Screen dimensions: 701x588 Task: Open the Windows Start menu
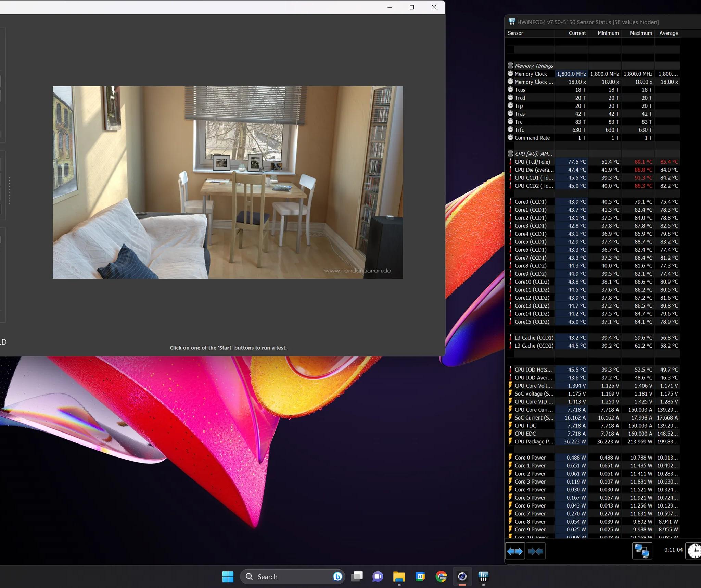228,577
